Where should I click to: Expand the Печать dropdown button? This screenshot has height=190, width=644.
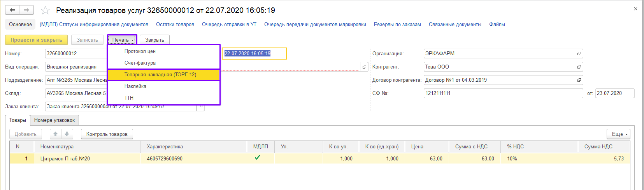(123, 40)
